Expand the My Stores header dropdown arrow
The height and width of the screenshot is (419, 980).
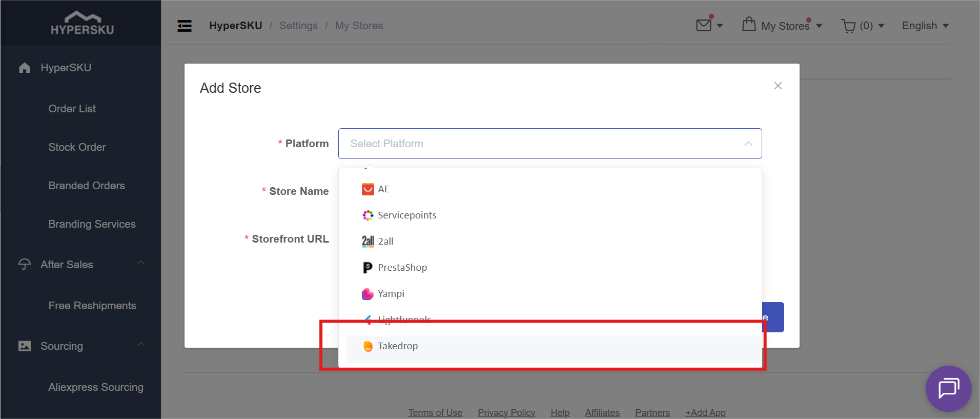coord(819,26)
